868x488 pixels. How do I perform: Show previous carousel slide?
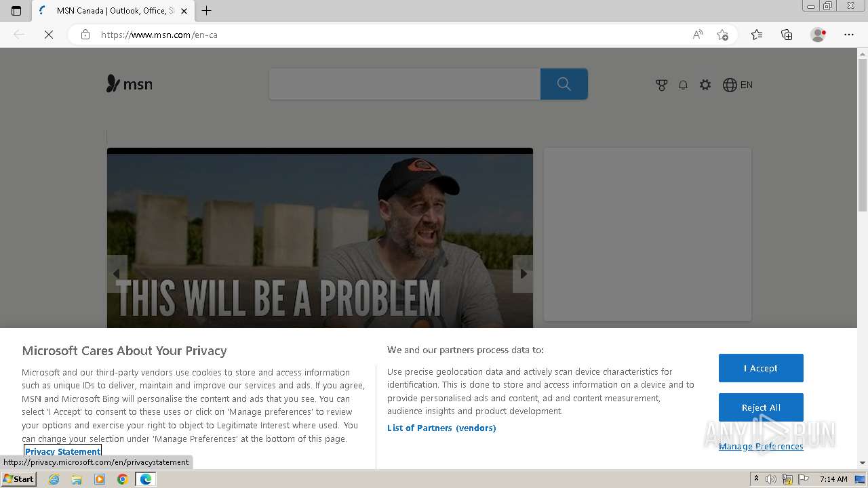(117, 274)
